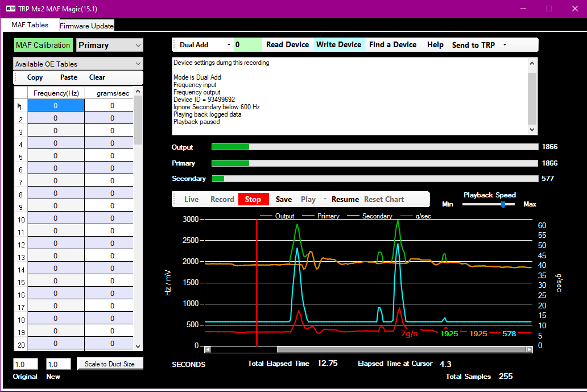The width and height of the screenshot is (587, 392).
Task: Expand the Send to TRP arrow
Action: (505, 45)
